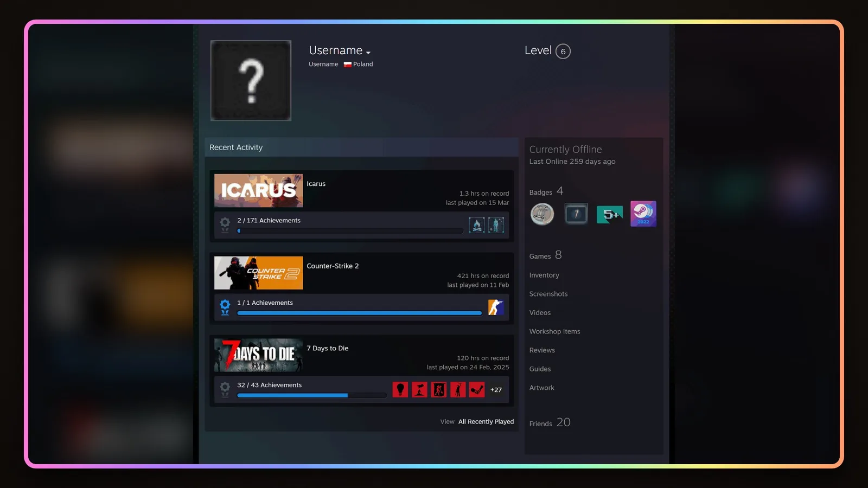Click Icarus achievements gear icon
Image resolution: width=868 pixels, height=488 pixels.
(225, 224)
